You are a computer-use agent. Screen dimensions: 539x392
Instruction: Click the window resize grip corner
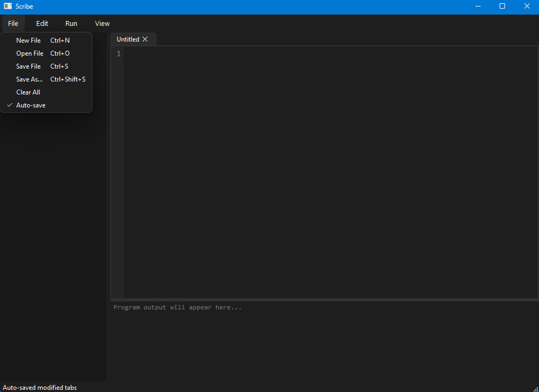coord(536,389)
